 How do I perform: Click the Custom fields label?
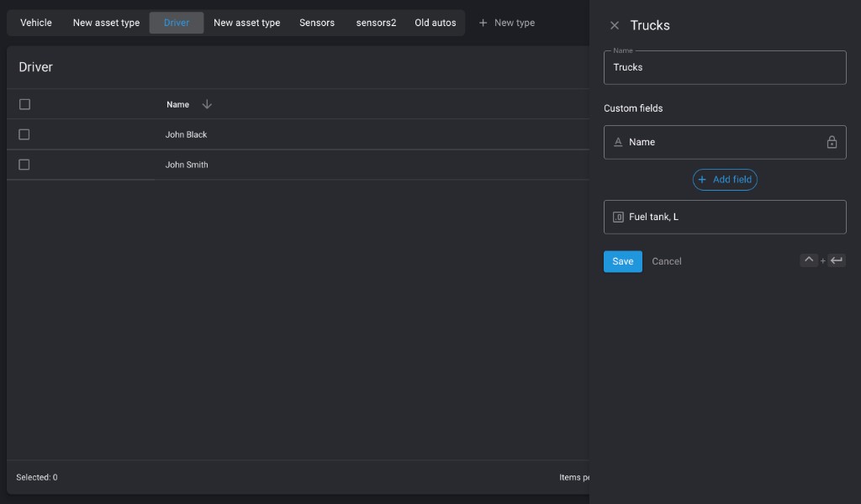click(633, 108)
